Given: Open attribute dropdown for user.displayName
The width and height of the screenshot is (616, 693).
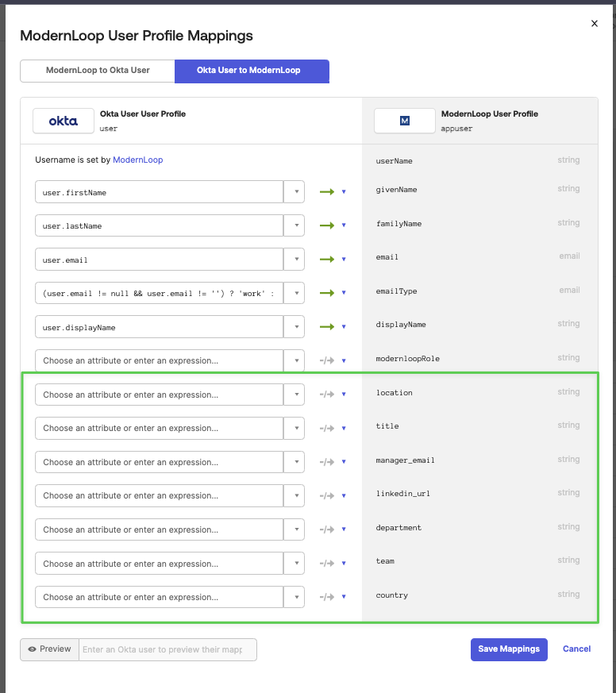Looking at the screenshot, I should pos(294,326).
